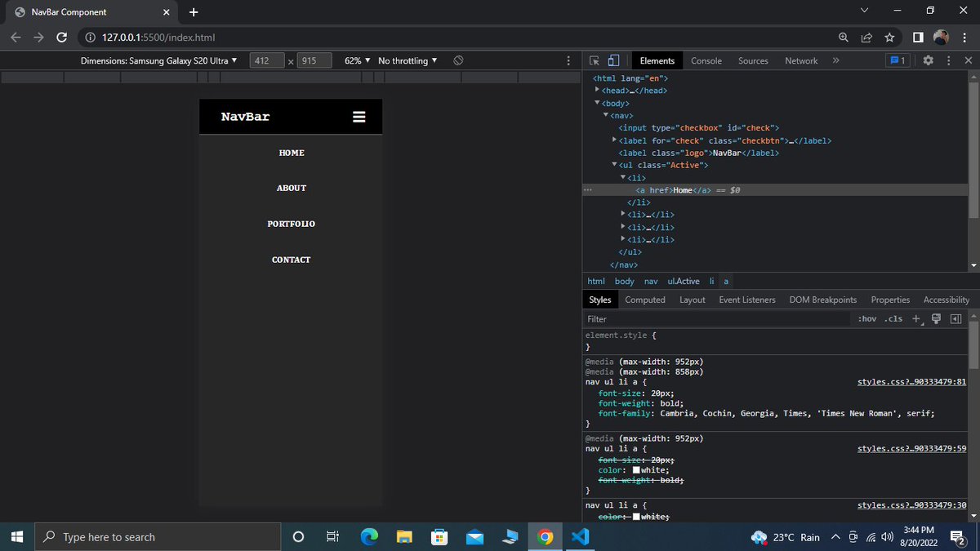Click the rotate device orientation icon
This screenshot has width=980, height=551.
point(459,60)
